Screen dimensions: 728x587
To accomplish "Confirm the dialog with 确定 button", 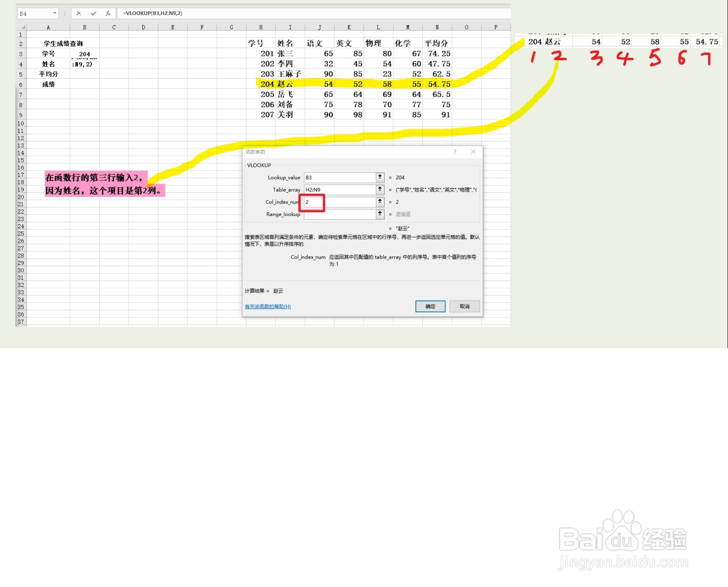I will [x=430, y=306].
